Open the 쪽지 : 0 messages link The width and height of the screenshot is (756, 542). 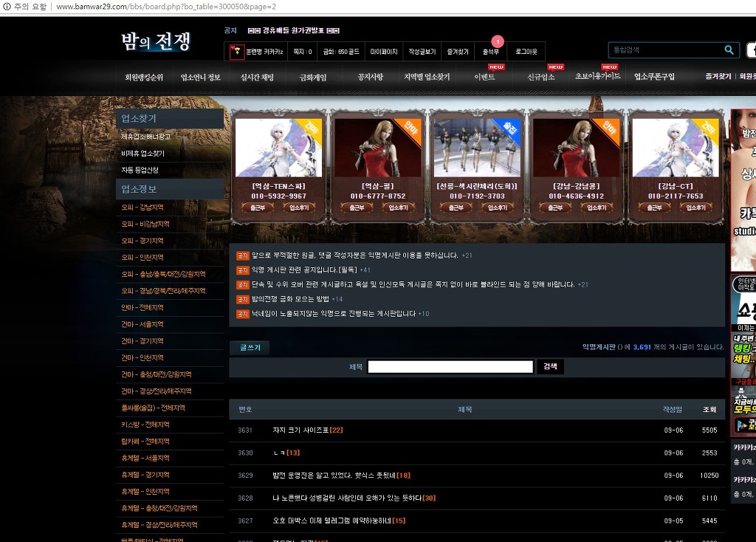pyautogui.click(x=303, y=52)
